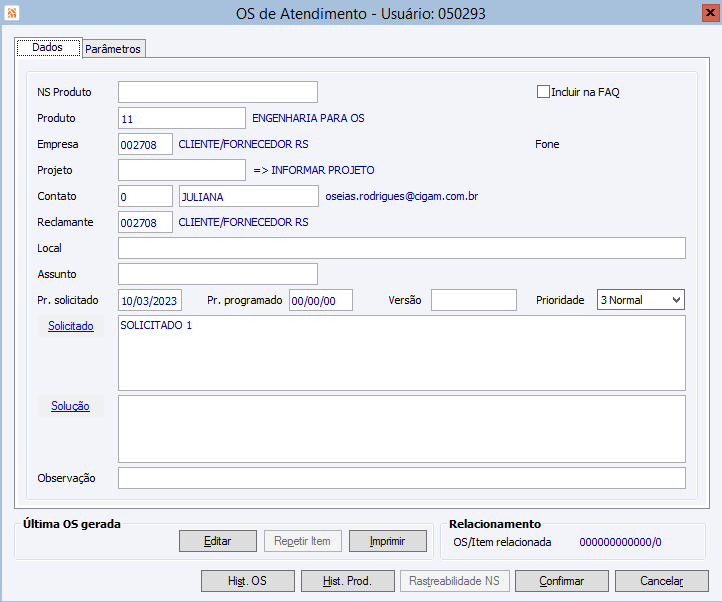The width and height of the screenshot is (722, 602).
Task: Click the Contato code field with 0
Action: (x=146, y=196)
